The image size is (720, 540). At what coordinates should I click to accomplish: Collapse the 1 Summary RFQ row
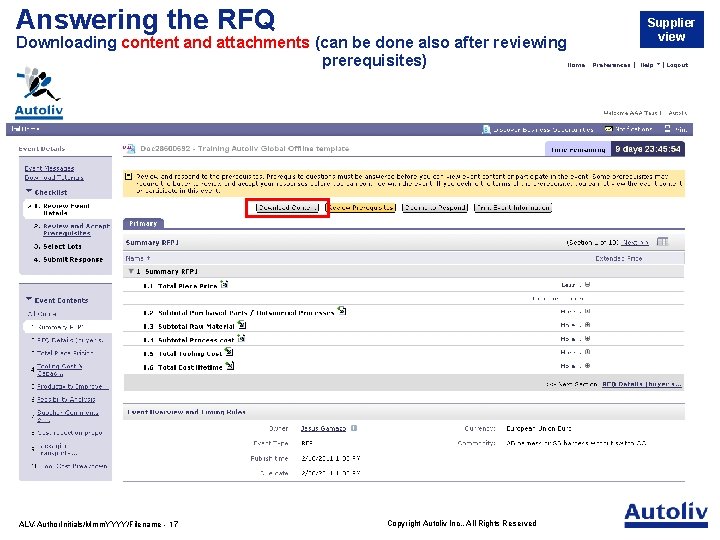point(131,271)
